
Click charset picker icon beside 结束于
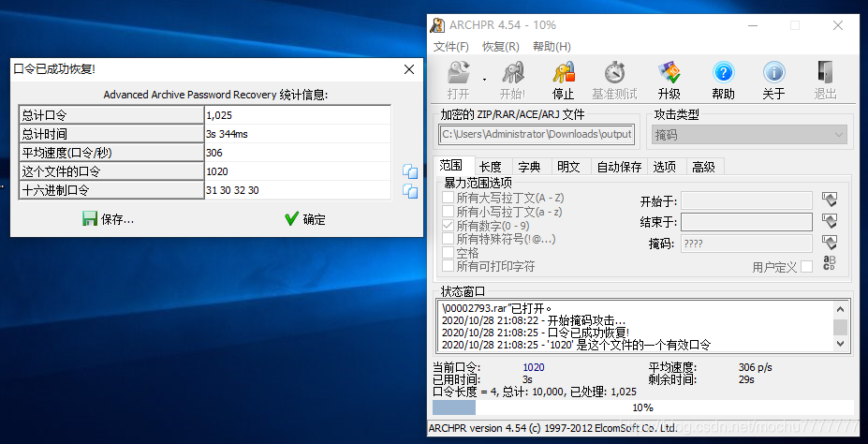(x=830, y=221)
